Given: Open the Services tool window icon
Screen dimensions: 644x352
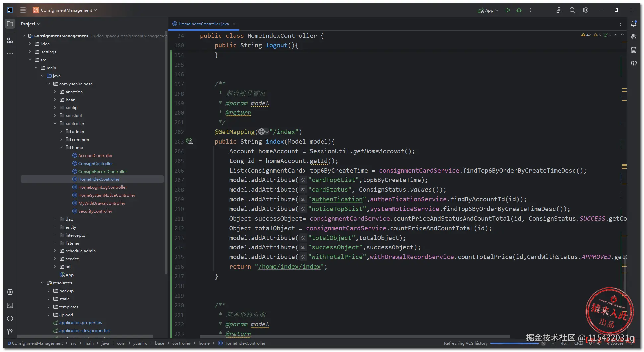Looking at the screenshot, I should (10, 292).
